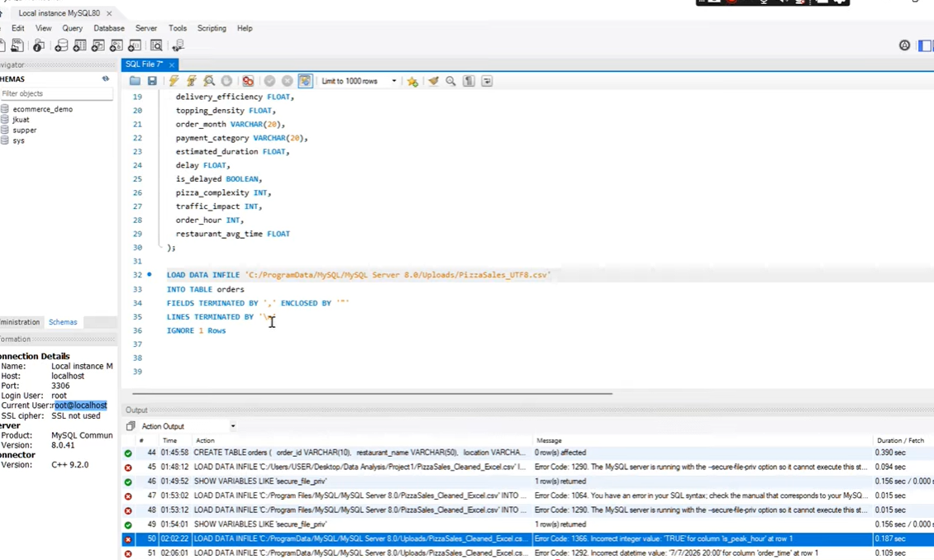Click the Create new function icon
Screen dimensions: 934x560
135,45
